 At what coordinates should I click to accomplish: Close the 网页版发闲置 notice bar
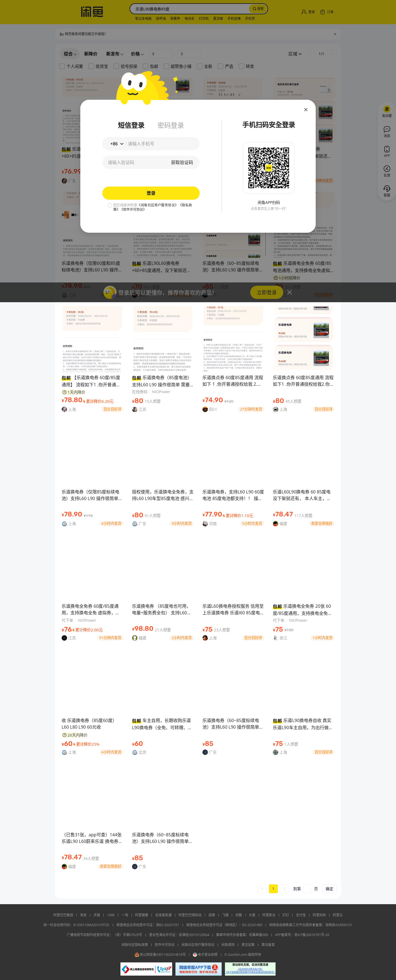(335, 34)
